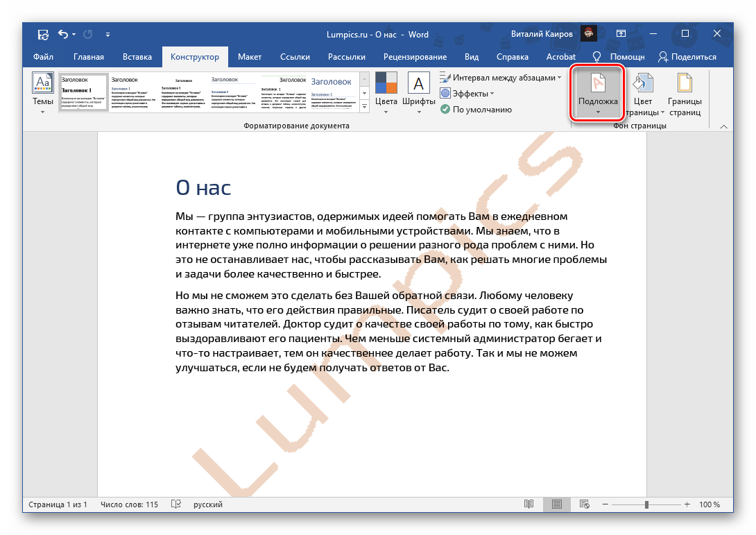756x535 pixels.
Task: Collapse the ribbon with the chevron
Action: (x=723, y=126)
